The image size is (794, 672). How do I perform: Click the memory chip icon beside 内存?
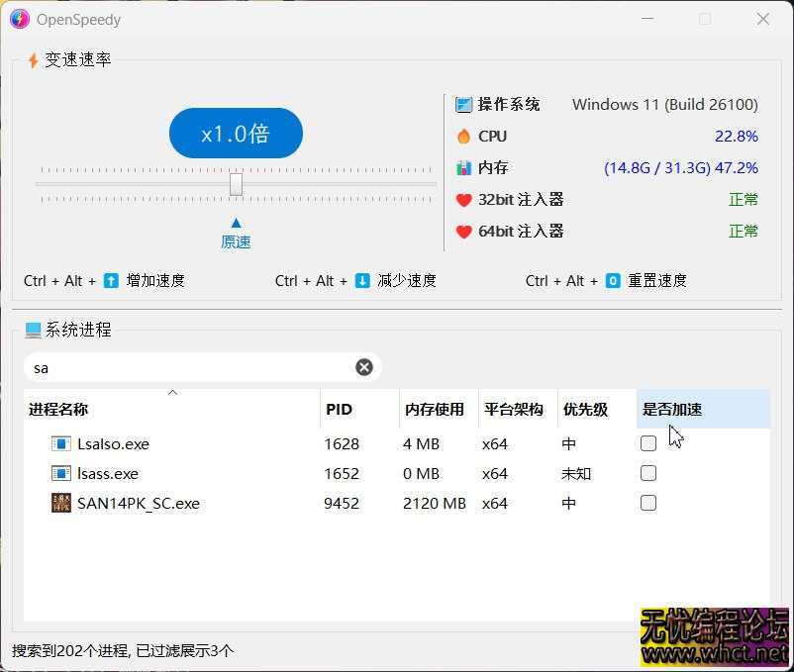[462, 168]
